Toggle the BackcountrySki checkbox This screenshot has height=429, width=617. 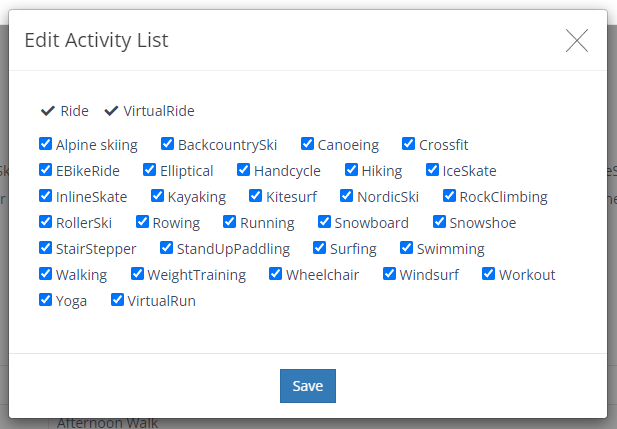click(167, 144)
